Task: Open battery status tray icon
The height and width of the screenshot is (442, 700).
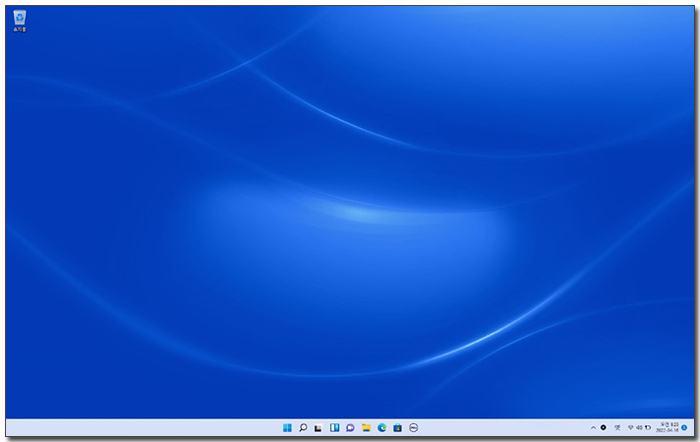Action: (647, 428)
